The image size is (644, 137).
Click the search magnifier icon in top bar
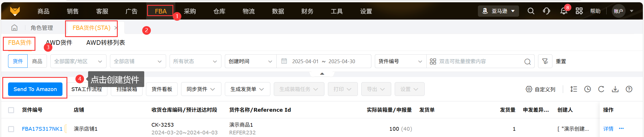pos(531,11)
